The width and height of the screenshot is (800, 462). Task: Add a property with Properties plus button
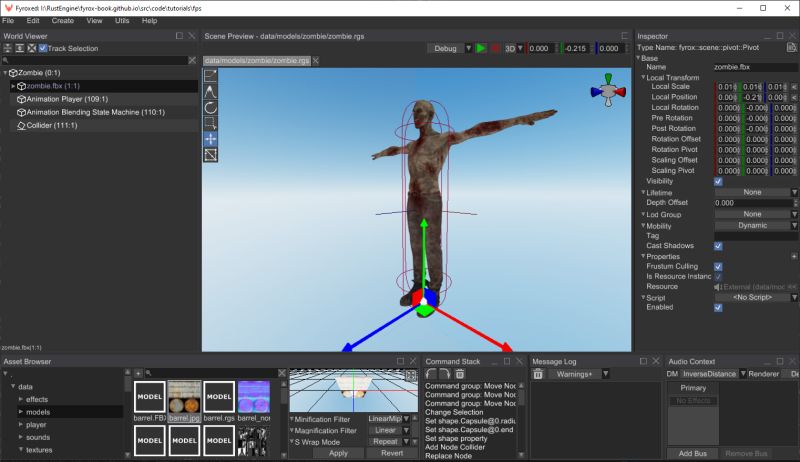coord(794,256)
